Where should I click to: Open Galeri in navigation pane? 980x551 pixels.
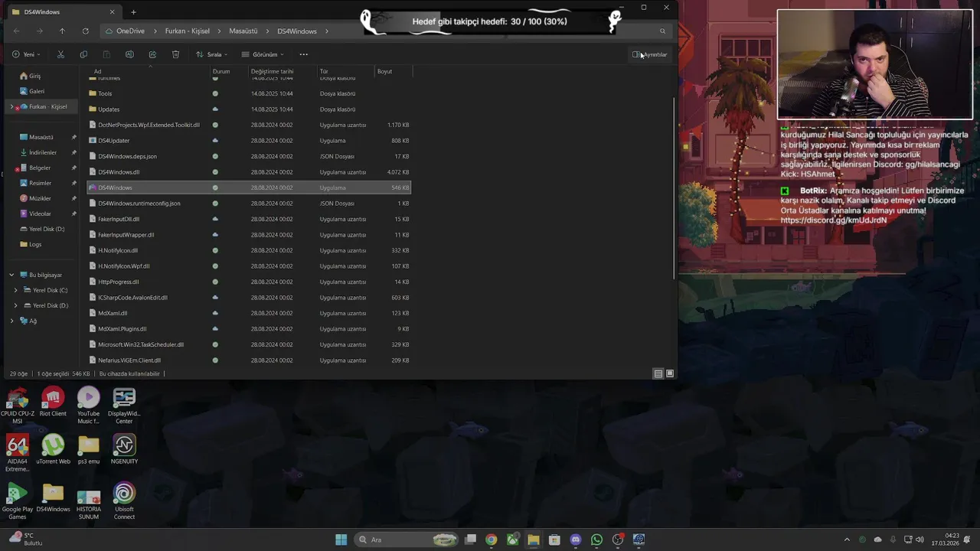[37, 91]
